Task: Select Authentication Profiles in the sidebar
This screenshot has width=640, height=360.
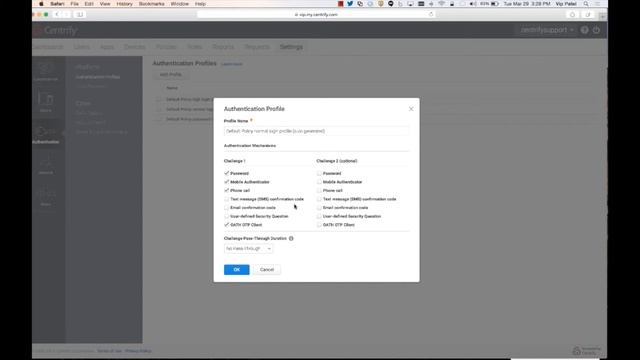Action: coord(98,77)
